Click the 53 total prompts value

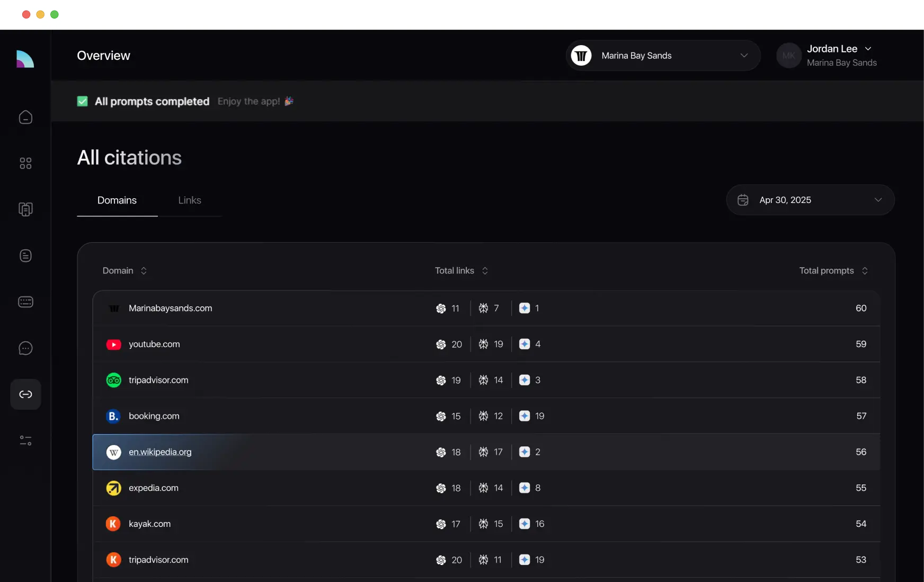[x=861, y=560]
